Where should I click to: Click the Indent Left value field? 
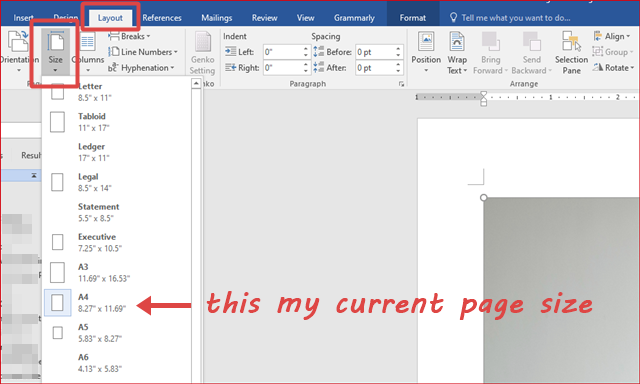pos(283,52)
